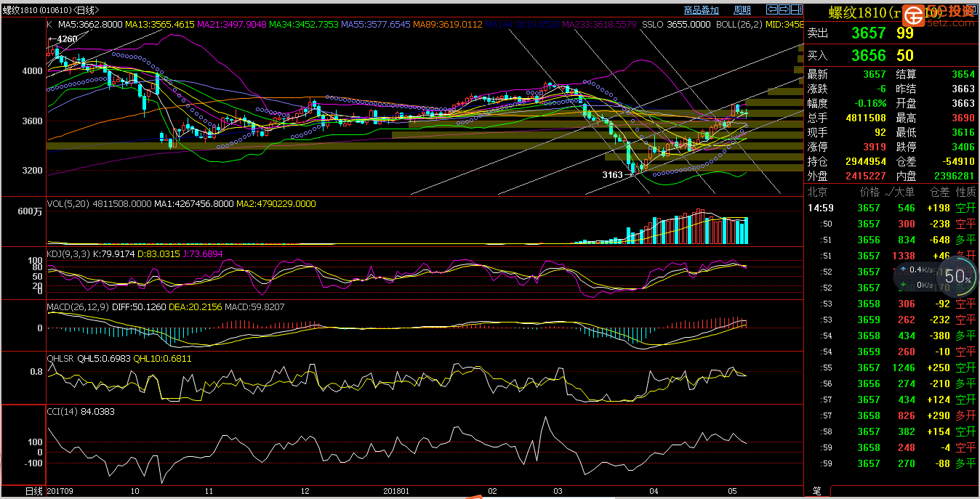This screenshot has height=499, width=980.
Task: Click the 仓差 column header
Action: click(939, 192)
